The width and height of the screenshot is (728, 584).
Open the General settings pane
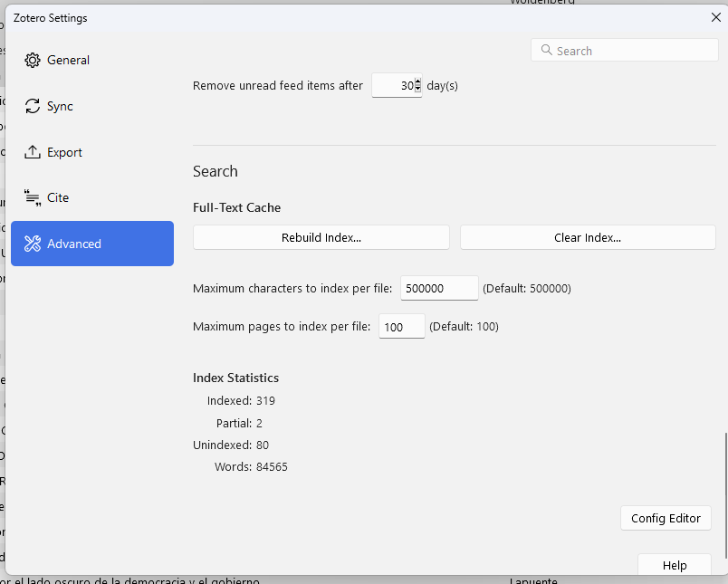tap(92, 61)
